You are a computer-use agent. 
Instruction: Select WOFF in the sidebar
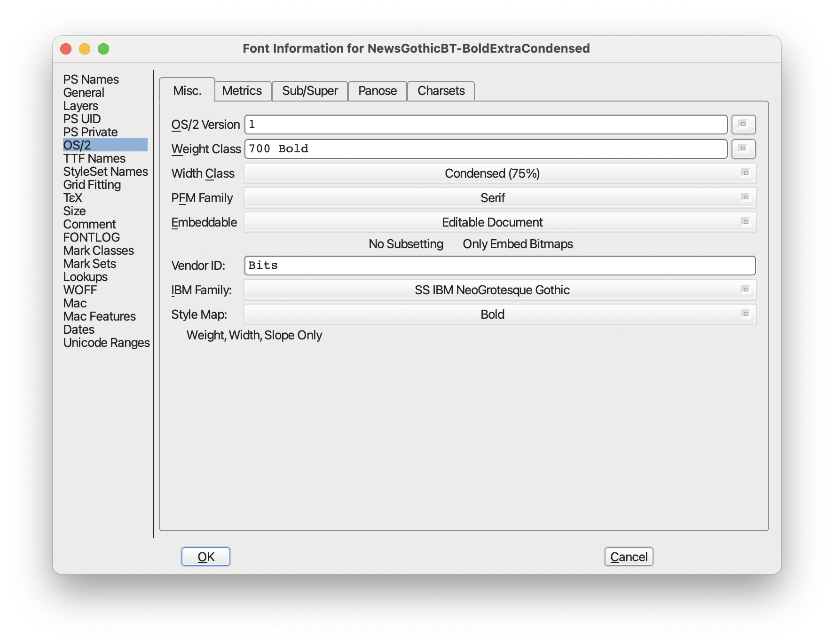click(80, 290)
